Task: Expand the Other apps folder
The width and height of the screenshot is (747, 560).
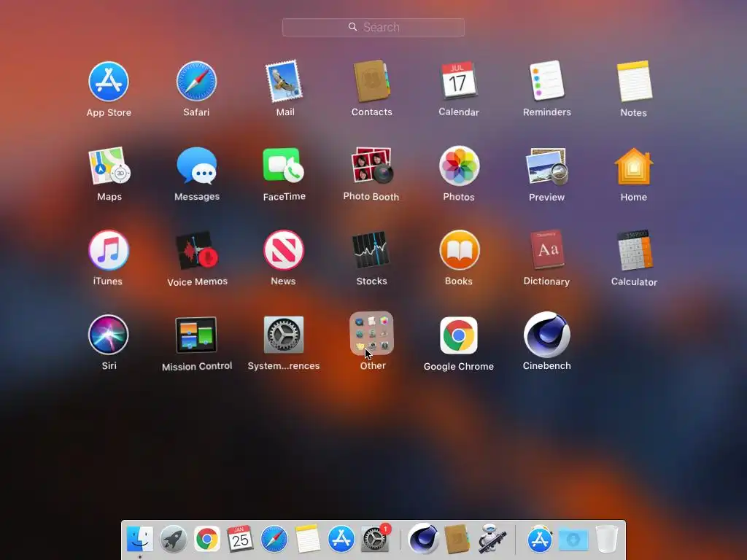Action: point(371,333)
